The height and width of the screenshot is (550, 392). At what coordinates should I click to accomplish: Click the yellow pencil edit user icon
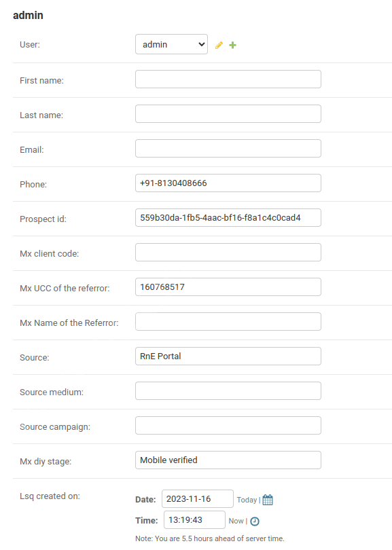coord(219,45)
